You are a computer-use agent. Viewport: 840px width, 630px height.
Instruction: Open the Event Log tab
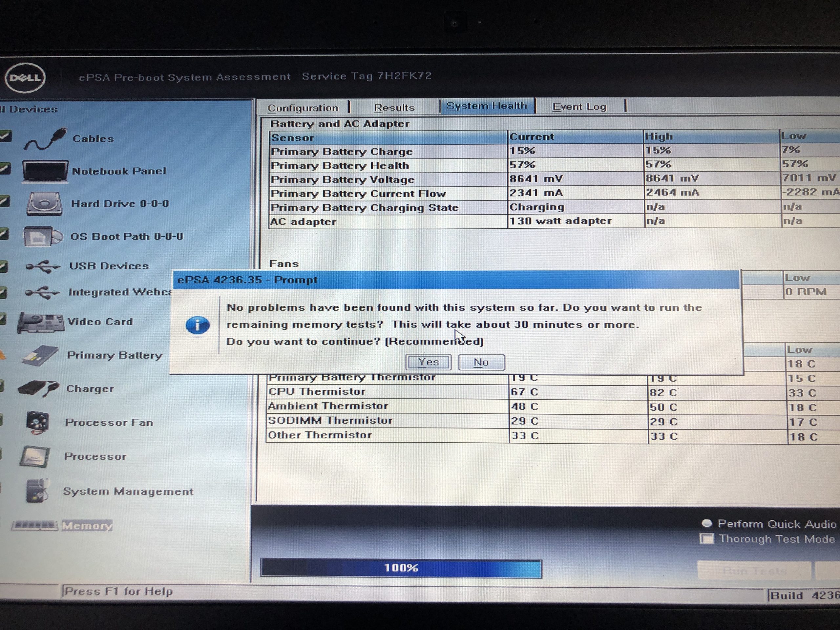579,107
